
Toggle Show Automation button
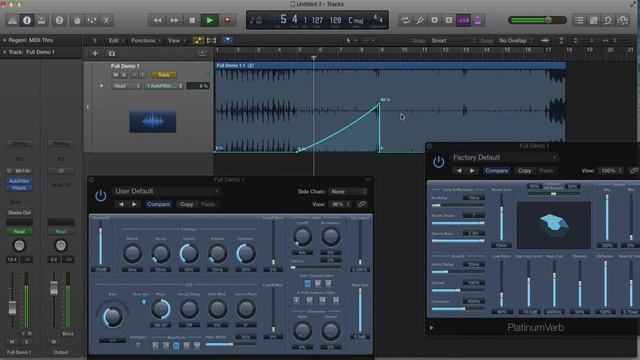point(198,40)
